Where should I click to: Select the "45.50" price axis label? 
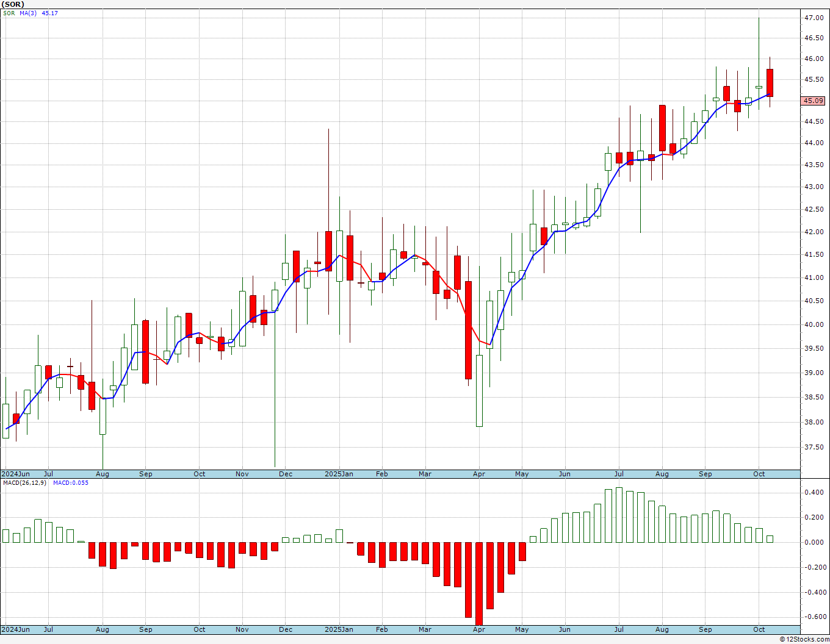pyautogui.click(x=814, y=80)
